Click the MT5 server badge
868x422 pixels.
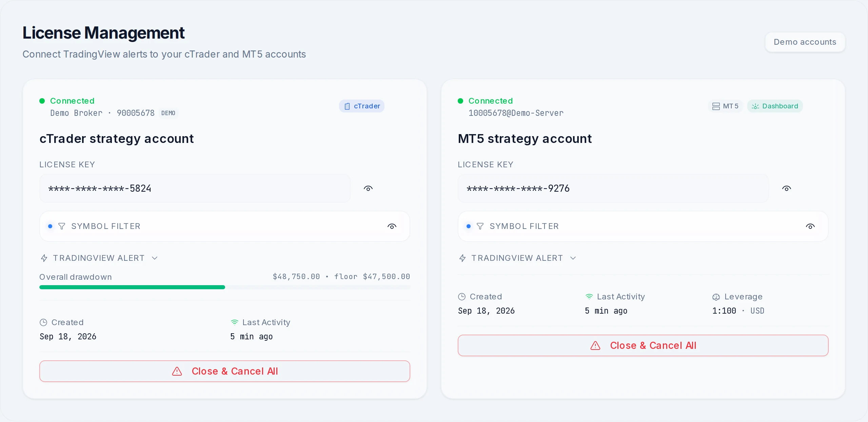click(x=725, y=106)
